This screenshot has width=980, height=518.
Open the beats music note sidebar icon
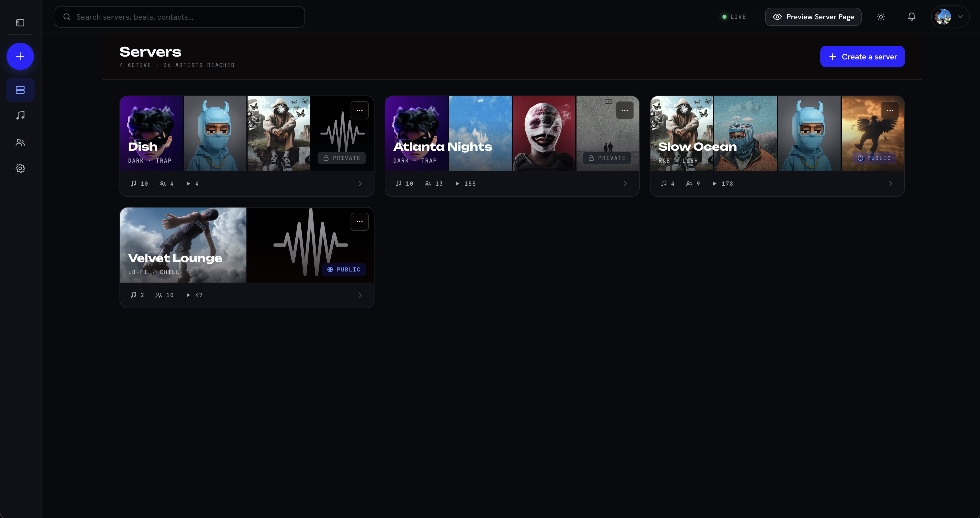pyautogui.click(x=20, y=115)
